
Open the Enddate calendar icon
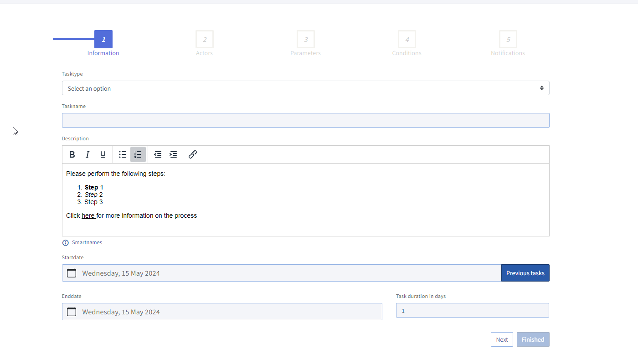72,312
